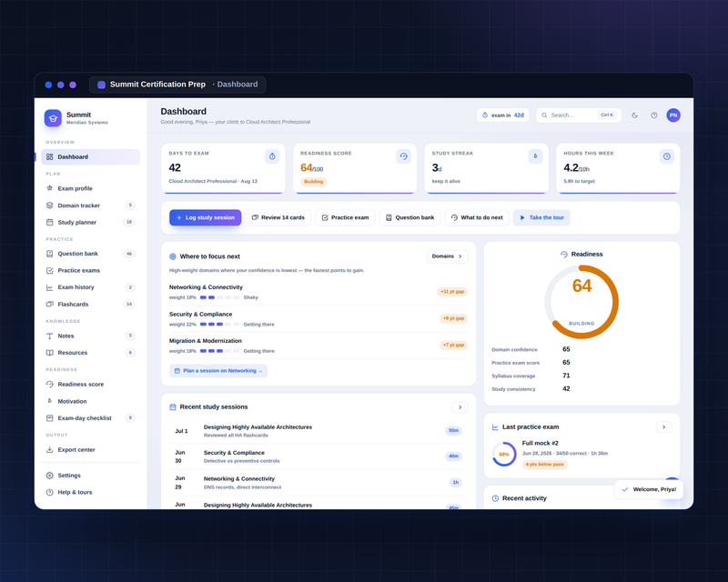
Task: Select Networking & Connectivity focus row
Action: 318,292
